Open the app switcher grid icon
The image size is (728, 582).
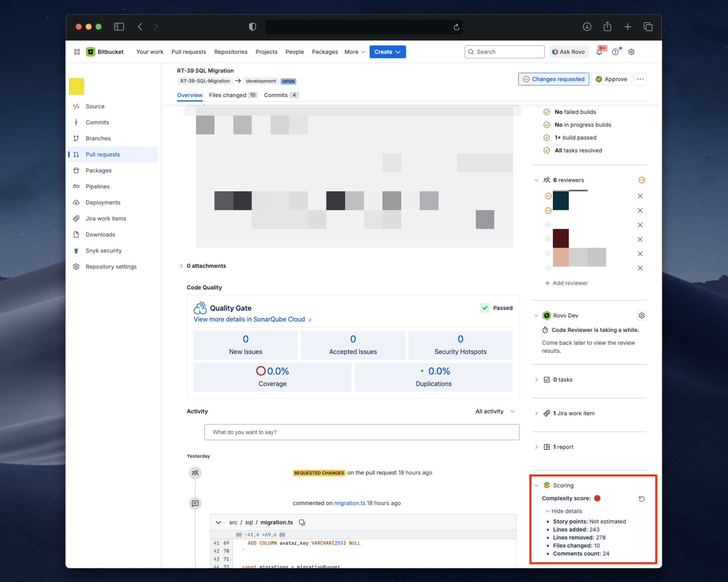coord(77,52)
